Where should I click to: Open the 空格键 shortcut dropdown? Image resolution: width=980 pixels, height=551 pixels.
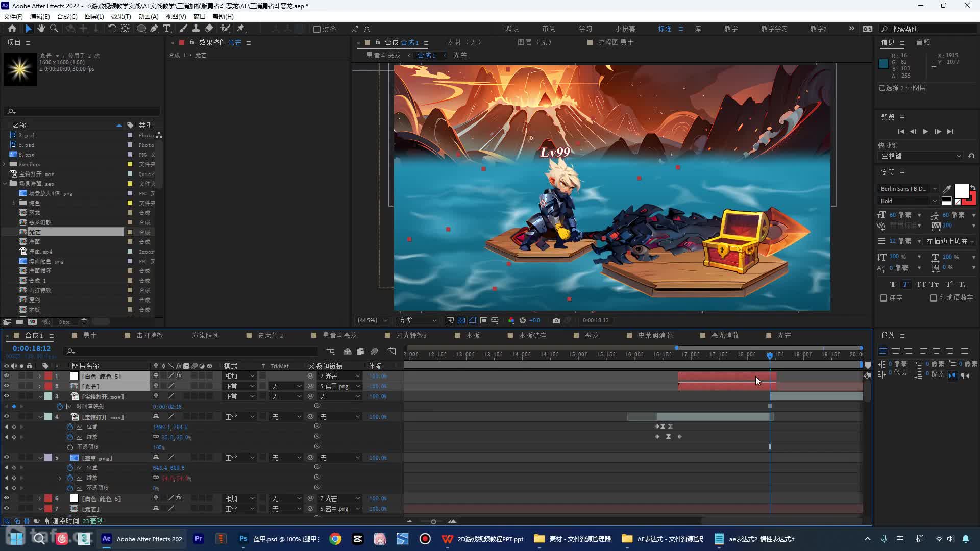(x=920, y=156)
